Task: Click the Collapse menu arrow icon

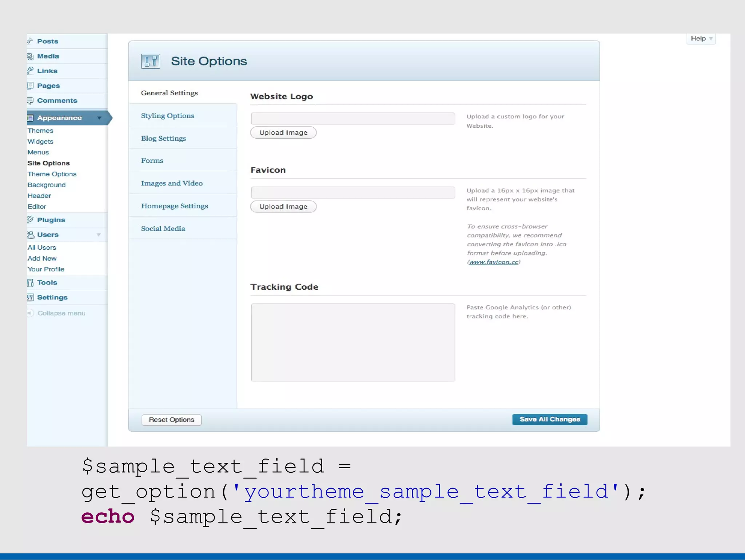Action: point(30,313)
